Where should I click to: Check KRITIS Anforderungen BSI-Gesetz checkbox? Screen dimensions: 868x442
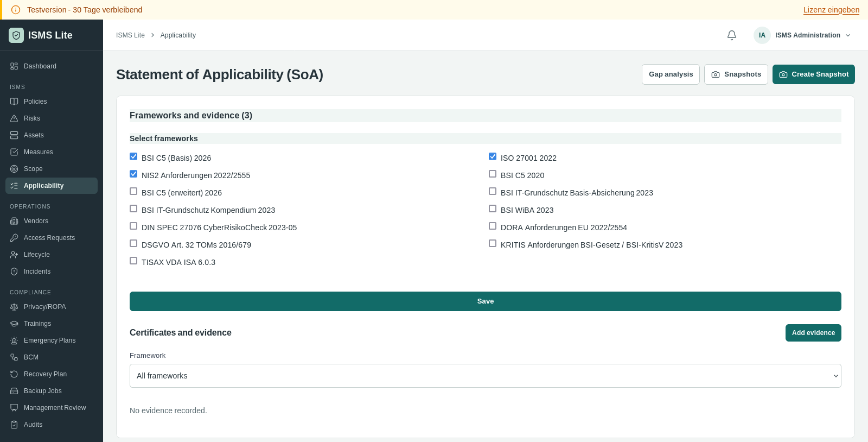[x=493, y=243]
